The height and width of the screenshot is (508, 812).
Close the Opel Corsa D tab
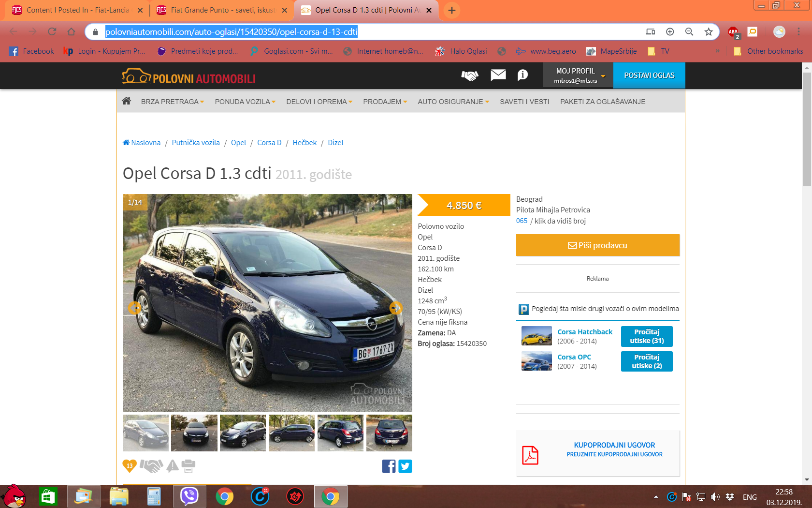pos(429,10)
